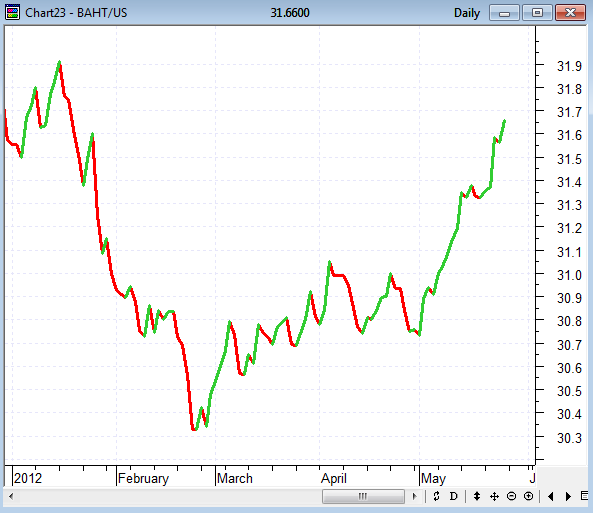Click the scrollbar right arrow

414,496
